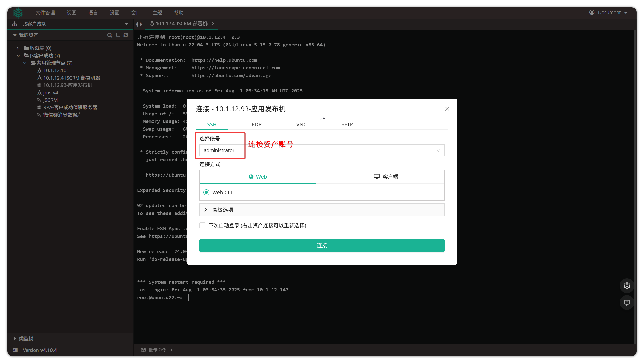This screenshot has width=644, height=361.
Task: Collapse the JS客户成功 tree node
Action: pyautogui.click(x=18, y=56)
